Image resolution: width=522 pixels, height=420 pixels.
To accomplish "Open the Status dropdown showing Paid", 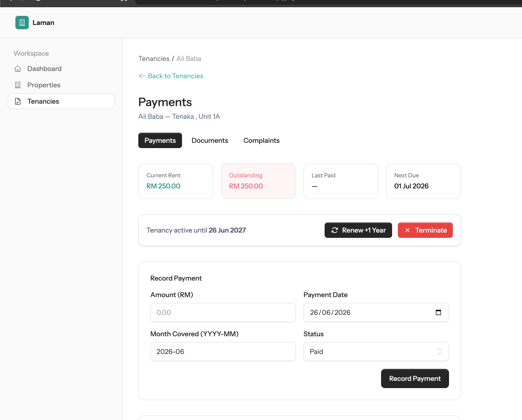I will pos(376,352).
